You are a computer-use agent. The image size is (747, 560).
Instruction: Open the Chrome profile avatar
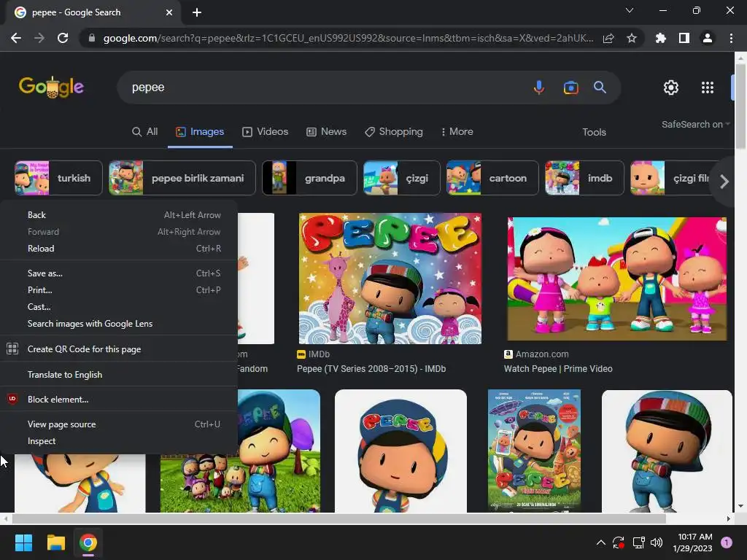pos(707,38)
